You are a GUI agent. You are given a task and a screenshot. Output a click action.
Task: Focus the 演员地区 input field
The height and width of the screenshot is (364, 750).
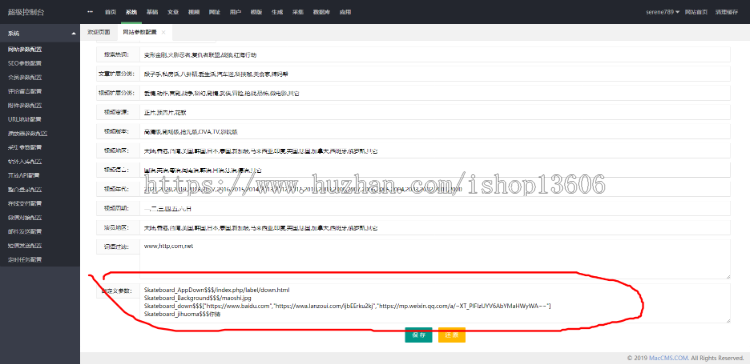tap(435, 228)
